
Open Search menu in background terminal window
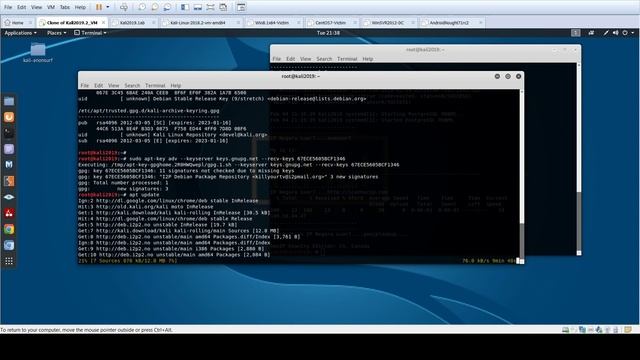pyautogui.click(x=324, y=59)
